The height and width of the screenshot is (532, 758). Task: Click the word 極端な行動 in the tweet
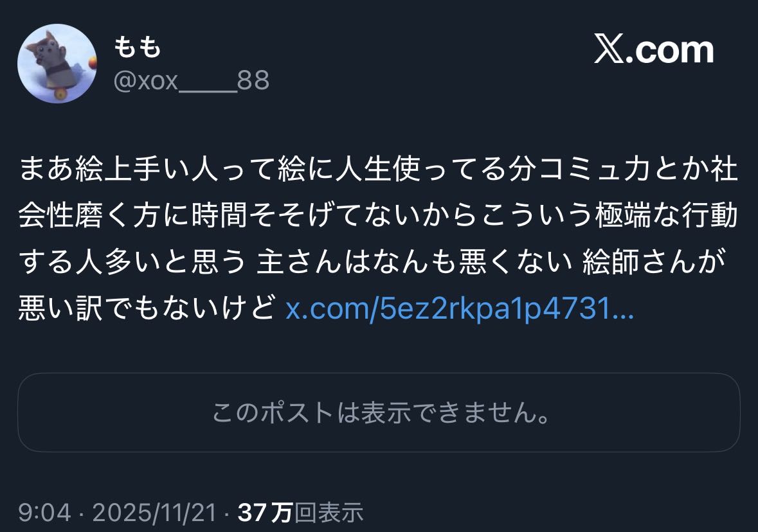click(x=667, y=215)
